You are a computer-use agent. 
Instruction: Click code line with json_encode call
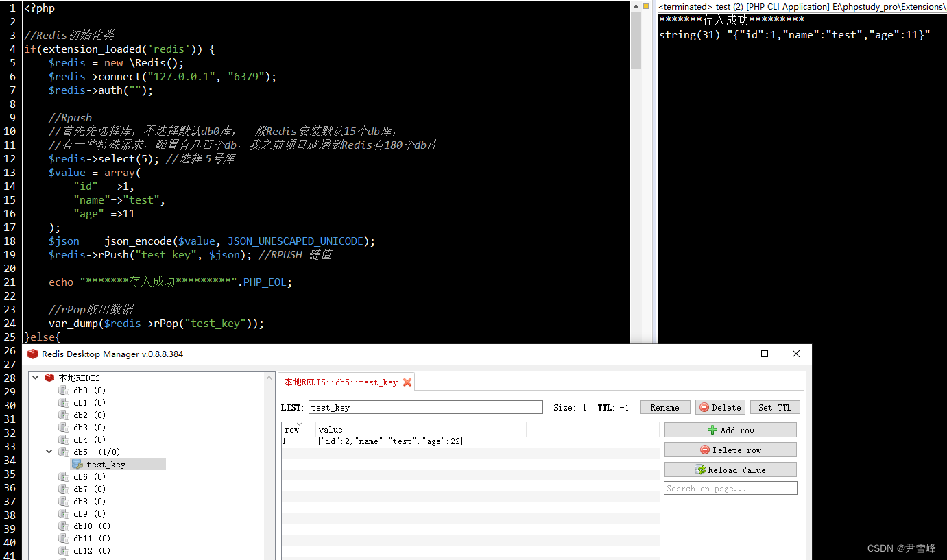[x=212, y=241]
